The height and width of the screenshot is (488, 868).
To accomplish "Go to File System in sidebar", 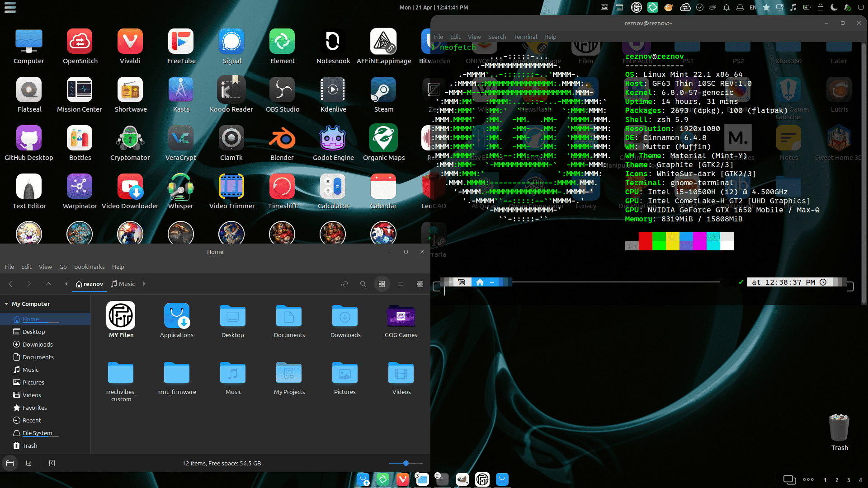I will point(37,433).
